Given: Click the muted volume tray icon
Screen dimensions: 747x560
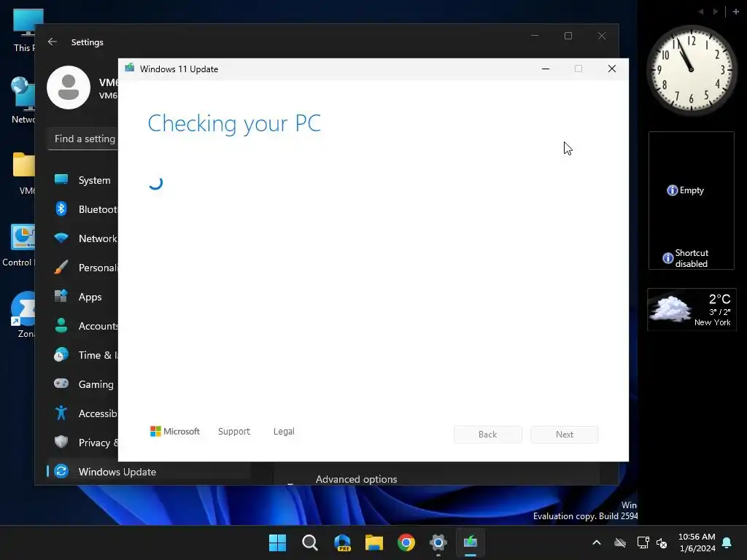Looking at the screenshot, I should pos(662,542).
